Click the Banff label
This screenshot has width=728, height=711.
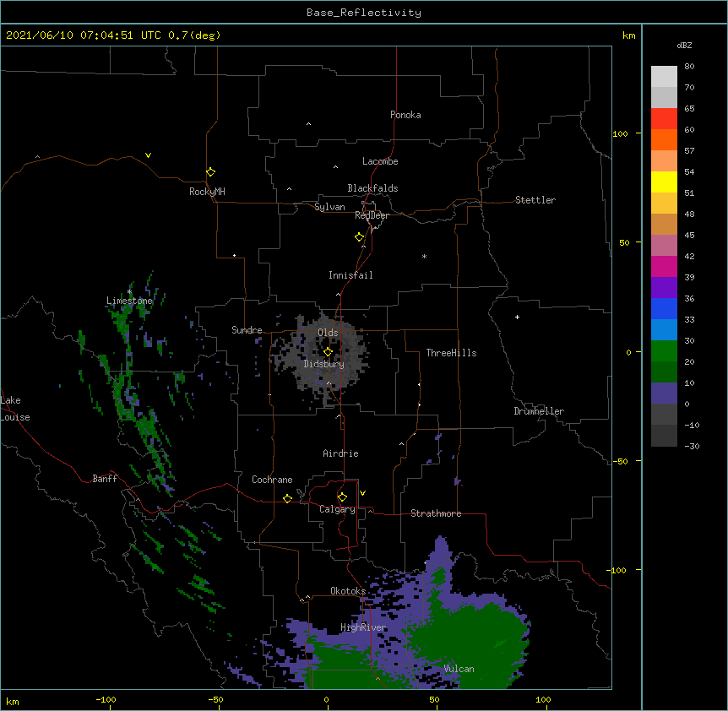click(x=105, y=479)
